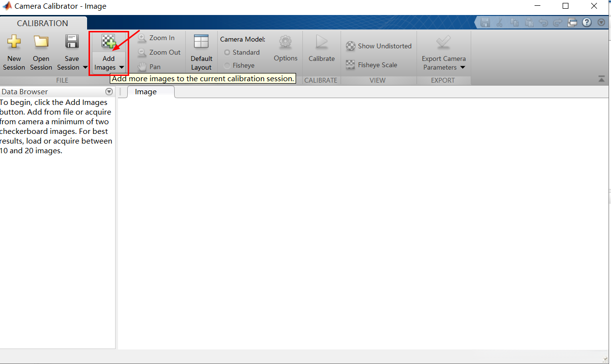The image size is (611, 364).
Task: Click the Redo arrow icon
Action: click(x=558, y=22)
